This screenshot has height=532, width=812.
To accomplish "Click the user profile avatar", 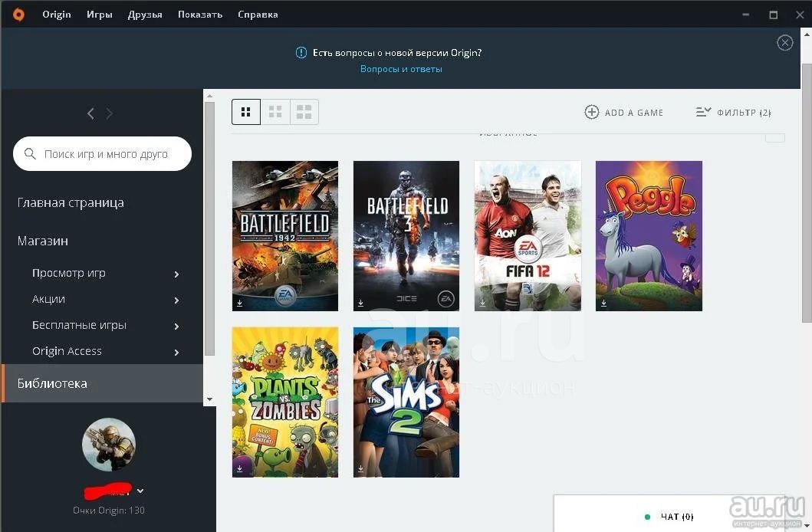I will point(109,445).
